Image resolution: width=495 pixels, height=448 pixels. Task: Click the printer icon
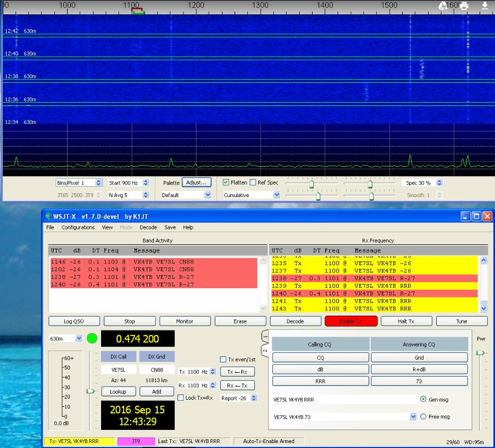pyautogui.click(x=464, y=6)
